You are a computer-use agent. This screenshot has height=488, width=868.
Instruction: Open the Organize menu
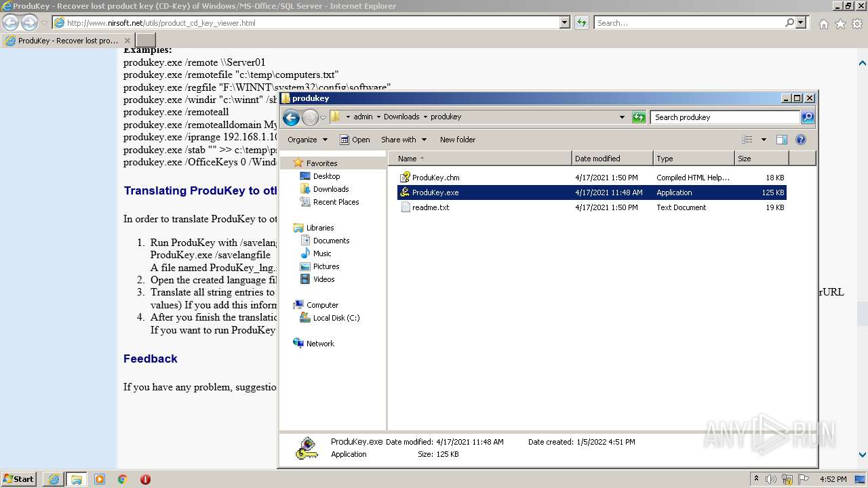point(307,140)
